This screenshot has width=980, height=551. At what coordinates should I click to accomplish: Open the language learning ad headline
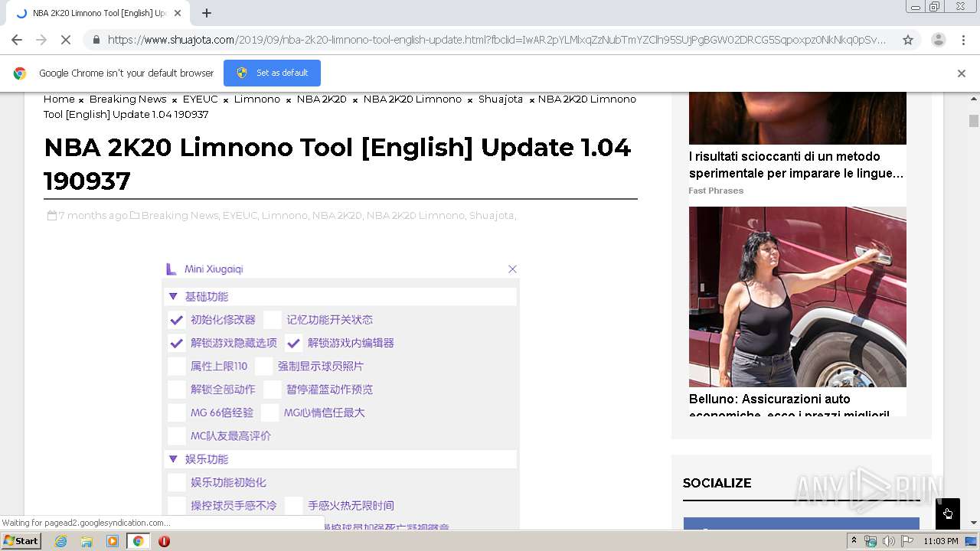[796, 165]
